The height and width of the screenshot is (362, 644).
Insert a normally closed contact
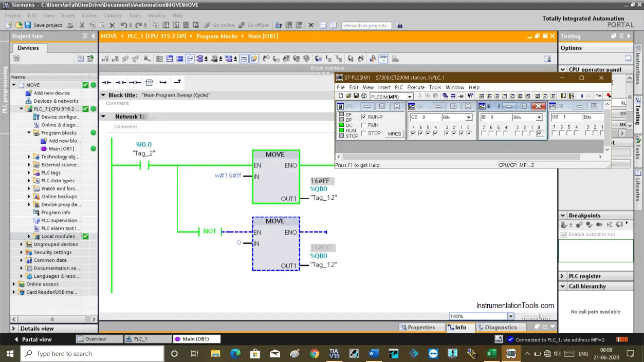(120, 82)
